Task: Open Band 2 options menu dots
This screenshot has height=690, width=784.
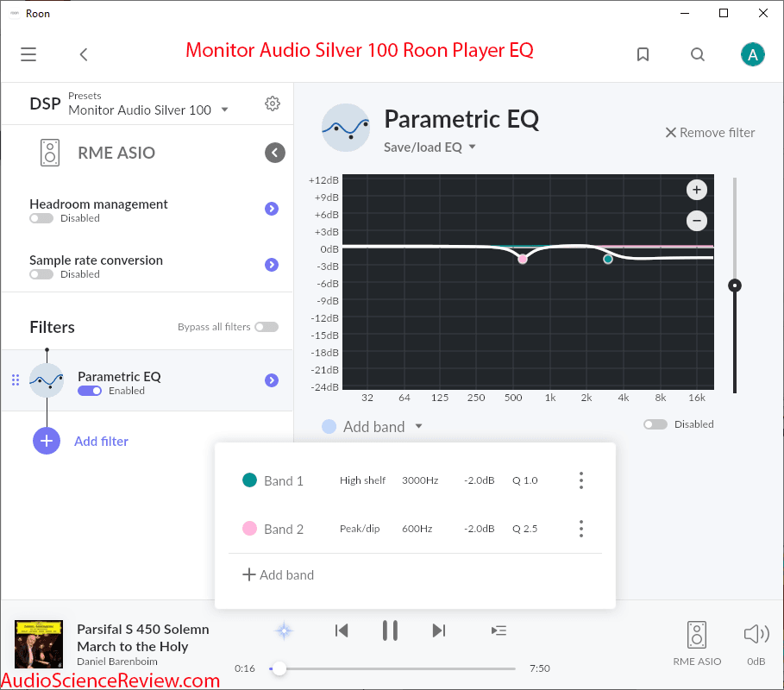Action: tap(581, 529)
